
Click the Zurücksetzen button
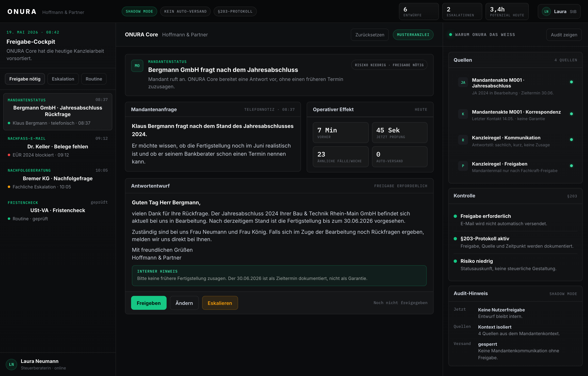click(370, 35)
